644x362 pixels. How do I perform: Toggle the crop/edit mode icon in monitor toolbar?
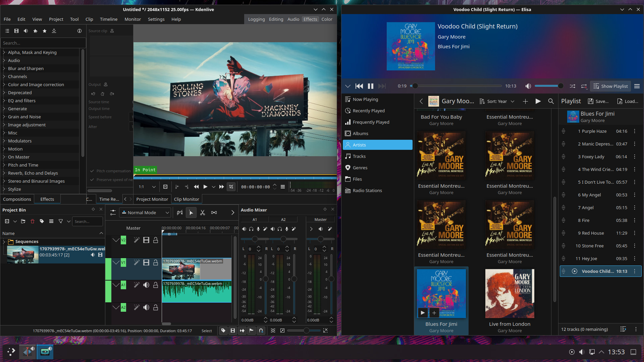click(x=231, y=187)
